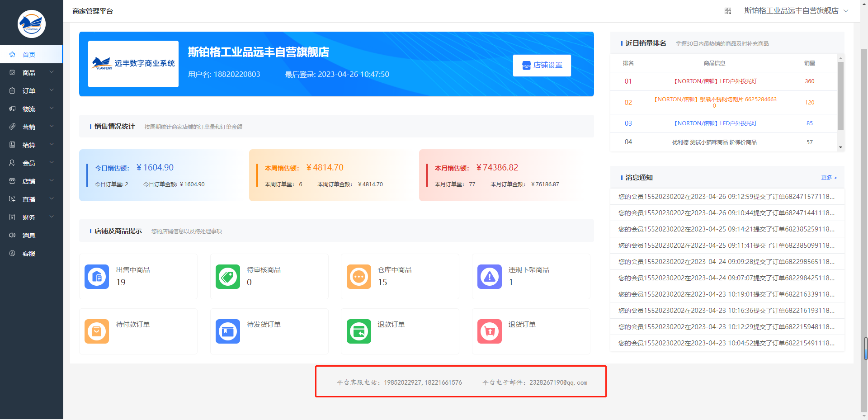Click the green 待审核商品 tag icon
The height and width of the screenshot is (420, 868).
(x=228, y=277)
